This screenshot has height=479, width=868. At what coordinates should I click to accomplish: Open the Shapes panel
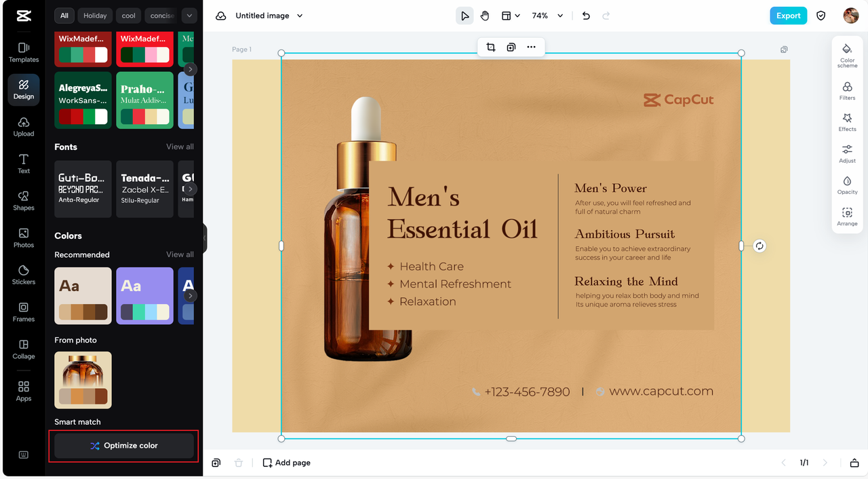pyautogui.click(x=24, y=201)
